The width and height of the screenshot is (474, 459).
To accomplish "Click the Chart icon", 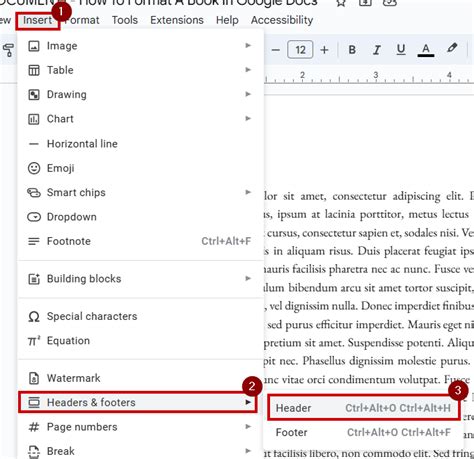I will 34,119.
